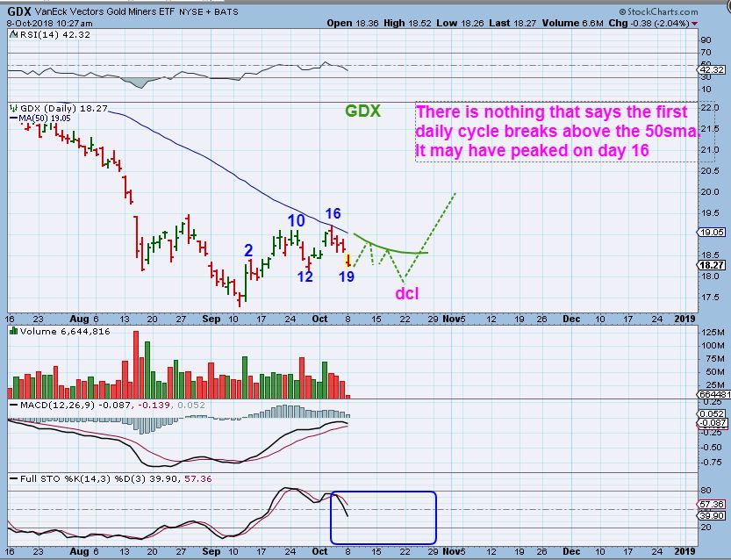Click the 8-Oct-2018 10:27am timestamp
The height and width of the screenshot is (560, 731).
[x=49, y=24]
